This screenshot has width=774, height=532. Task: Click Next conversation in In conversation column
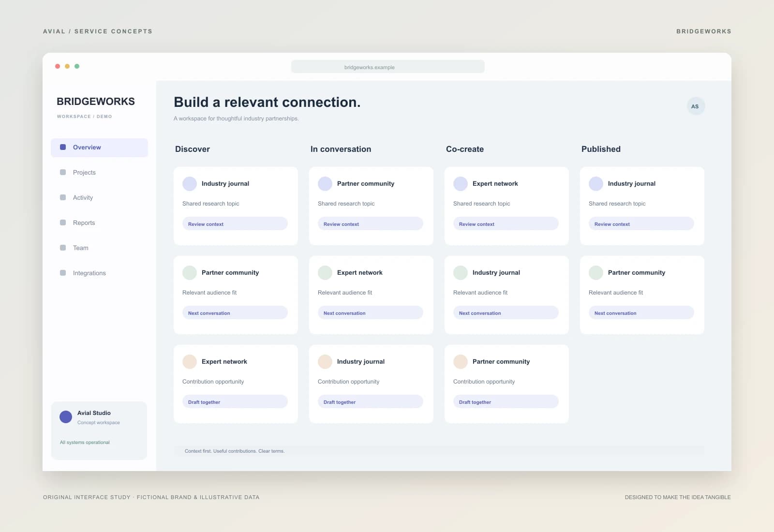coord(371,313)
